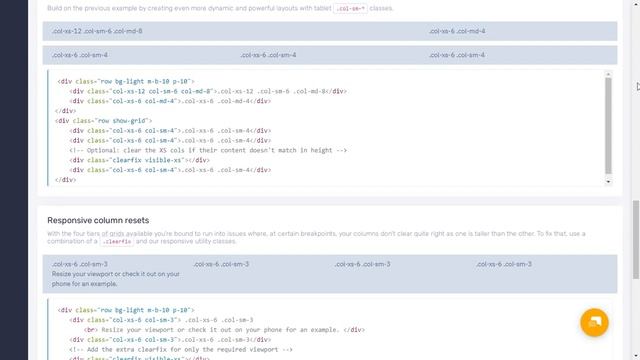Viewport: 640px width, 360px height.
Task: Click code line with 'row show-grid' class
Action: pos(104,121)
